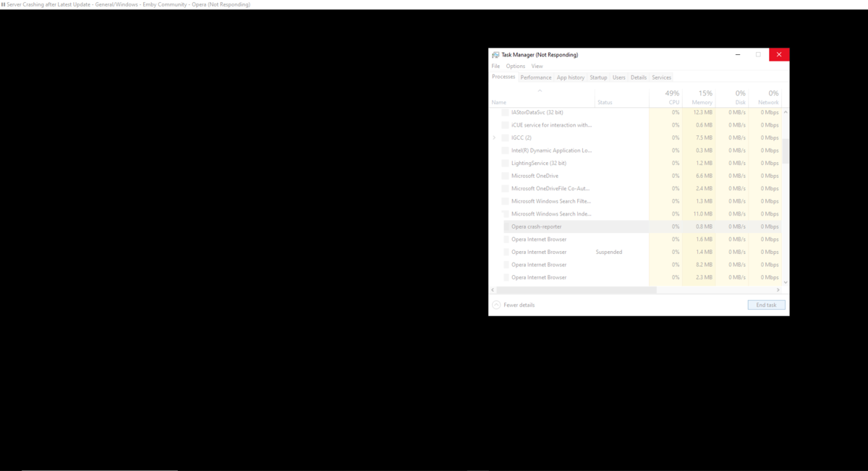This screenshot has height=471, width=868.
Task: Click the LightingService process icon
Action: 504,163
